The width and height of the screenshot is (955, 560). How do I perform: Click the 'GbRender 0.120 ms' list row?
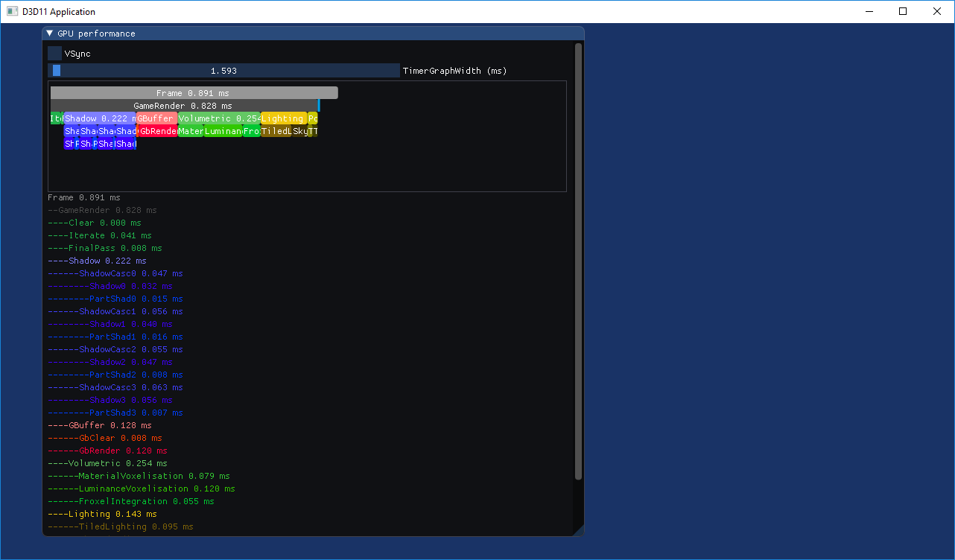(x=107, y=451)
